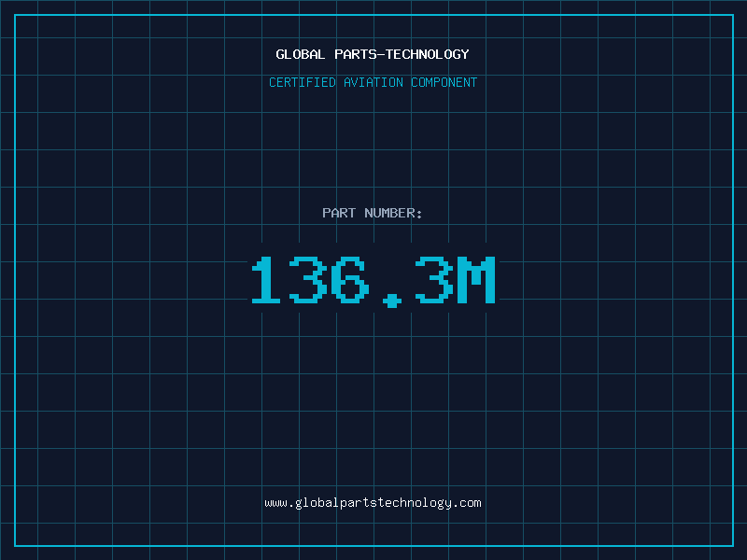
Task: Click the leading digit 1 in part number
Action: (x=266, y=280)
